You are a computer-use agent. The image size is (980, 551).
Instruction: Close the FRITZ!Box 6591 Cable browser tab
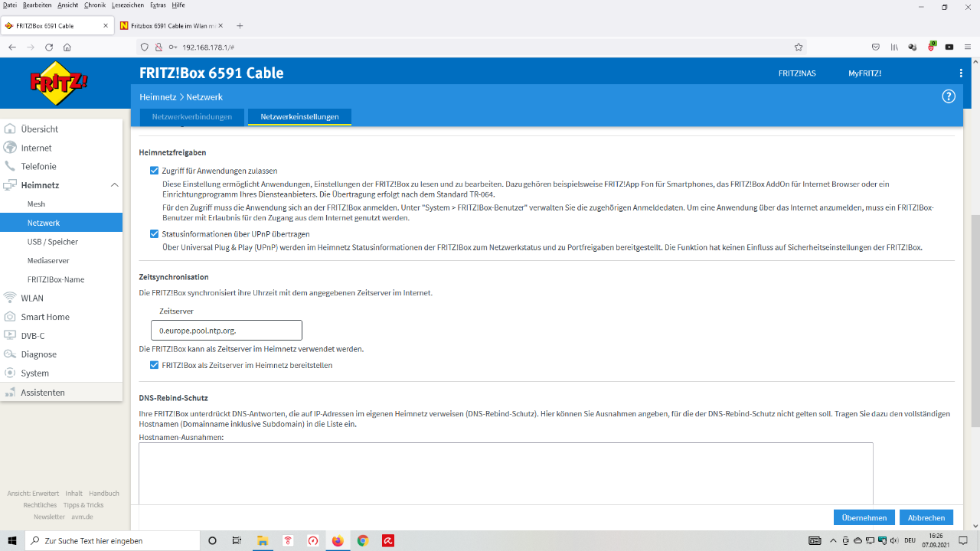(106, 25)
